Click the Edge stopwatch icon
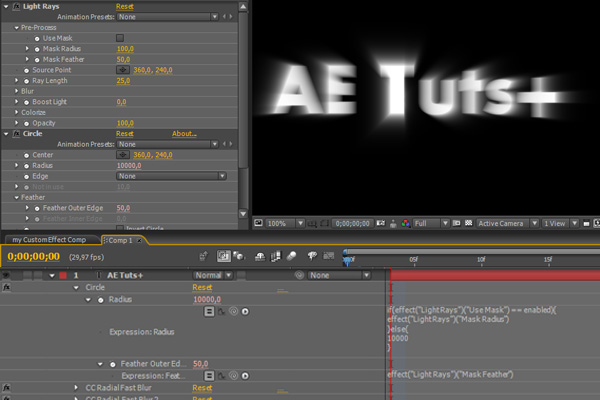 (26, 176)
